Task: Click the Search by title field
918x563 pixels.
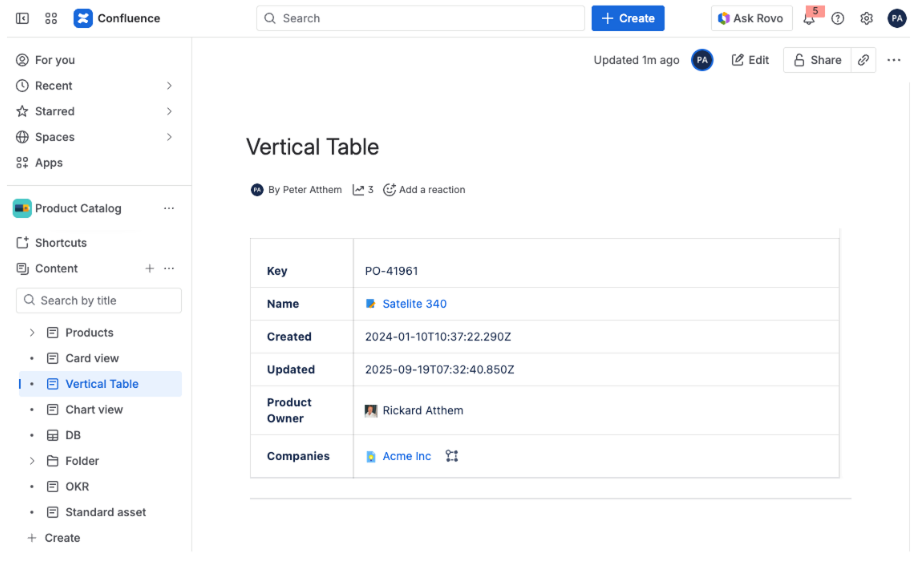Action: point(99,300)
